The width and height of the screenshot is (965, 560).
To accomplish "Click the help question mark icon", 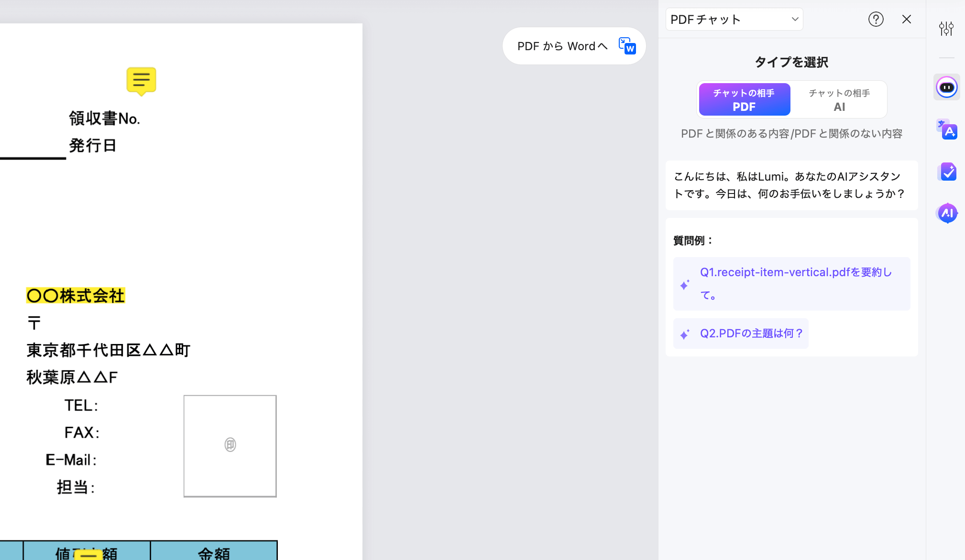I will click(876, 20).
